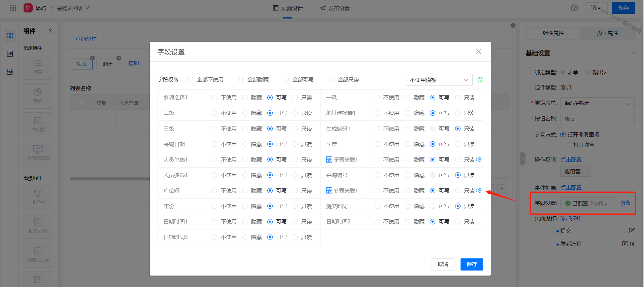The height and width of the screenshot is (287, 644).
Task: Open the 不使用模板 template dropdown
Action: [x=439, y=80]
